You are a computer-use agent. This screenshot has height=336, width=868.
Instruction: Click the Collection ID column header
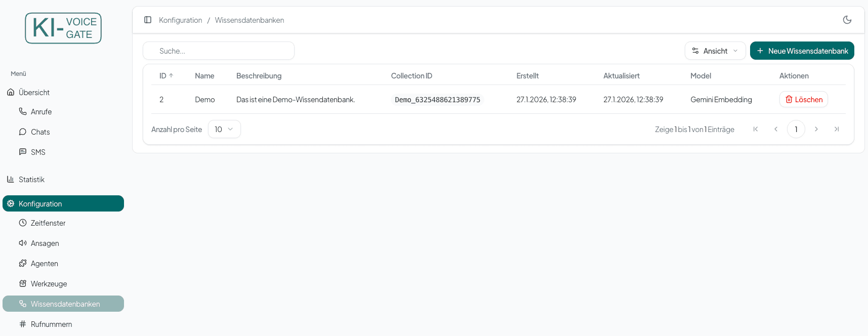(x=411, y=75)
